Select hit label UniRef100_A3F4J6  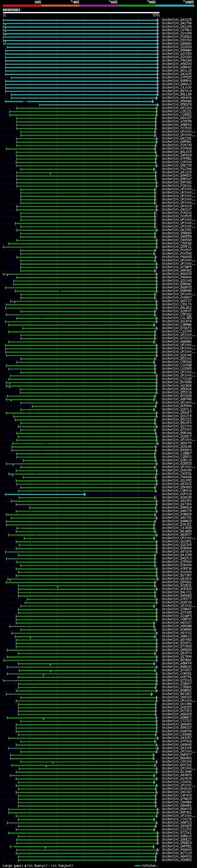pyautogui.click(x=177, y=494)
